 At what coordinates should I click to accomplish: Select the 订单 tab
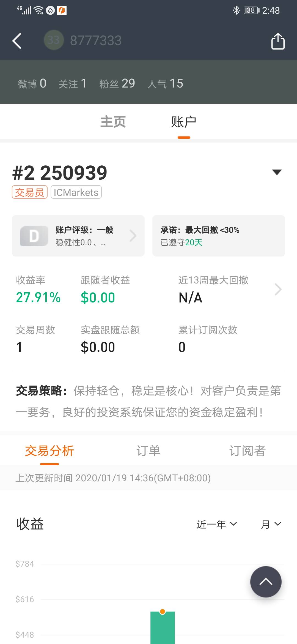(x=148, y=451)
